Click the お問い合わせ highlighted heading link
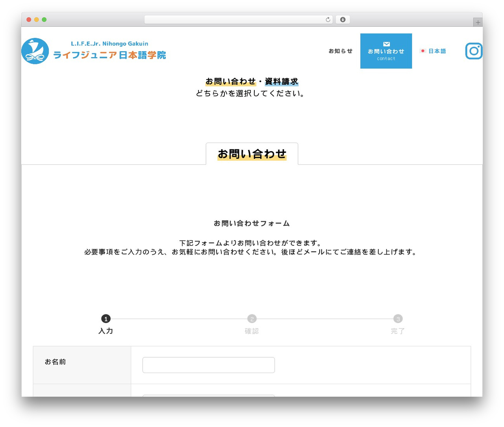Viewport: 504px width, 427px height. pos(231,82)
